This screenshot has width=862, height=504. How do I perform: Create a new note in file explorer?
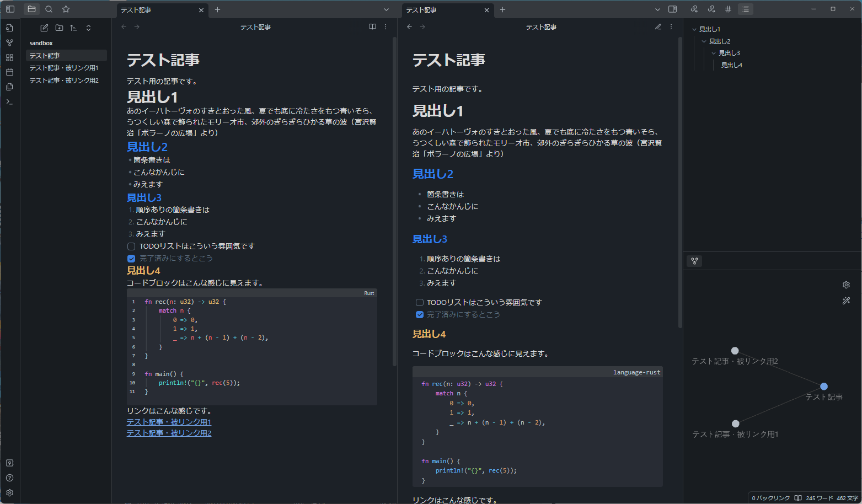pos(44,28)
